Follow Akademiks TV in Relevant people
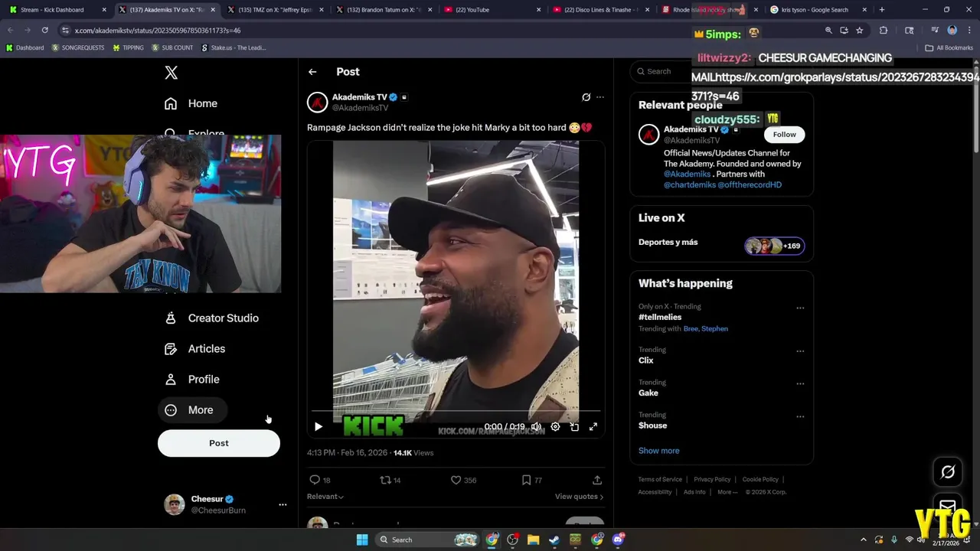The height and width of the screenshot is (551, 980). [x=784, y=135]
